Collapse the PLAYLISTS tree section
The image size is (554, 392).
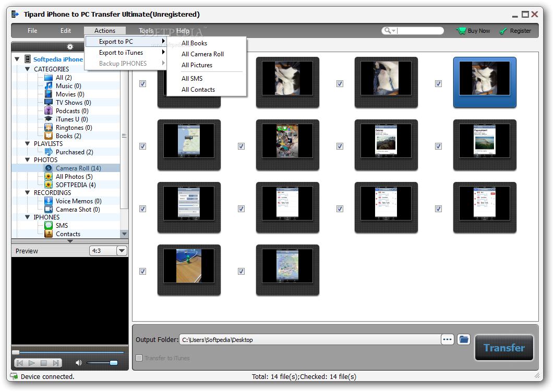pyautogui.click(x=28, y=144)
